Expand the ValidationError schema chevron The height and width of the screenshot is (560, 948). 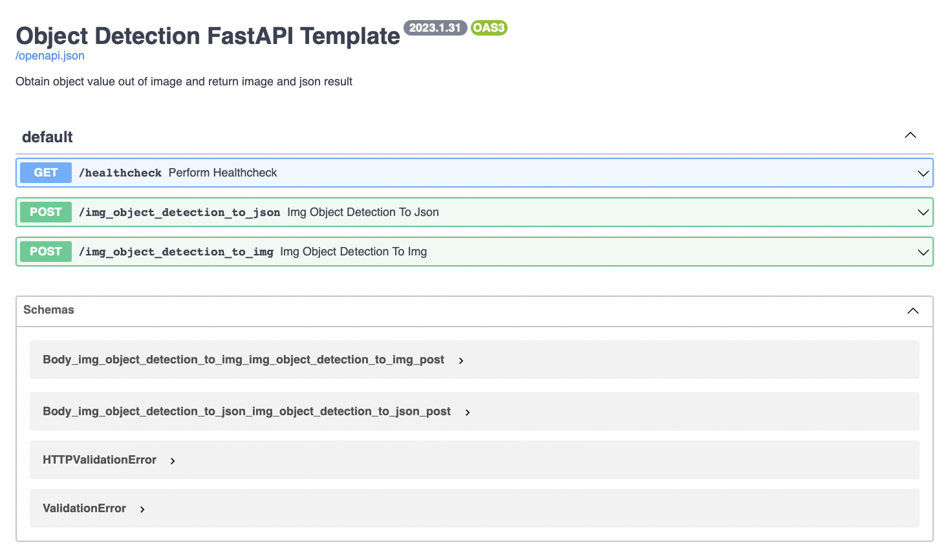(142, 510)
